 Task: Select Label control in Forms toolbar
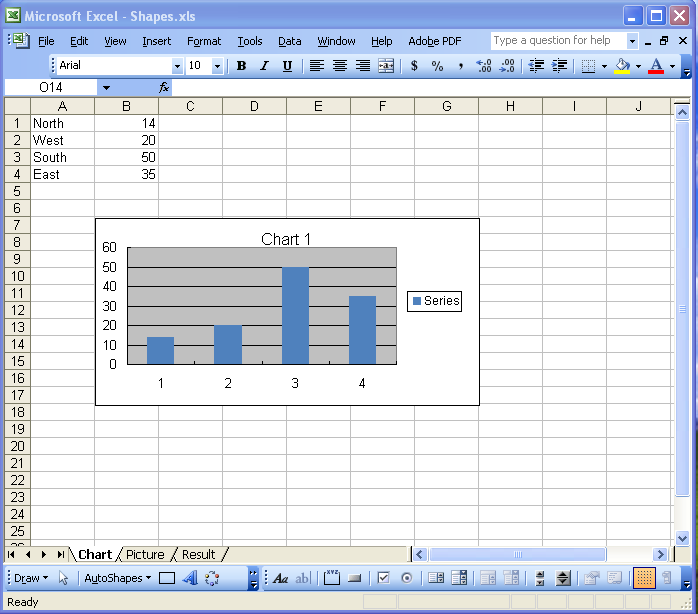pos(280,578)
